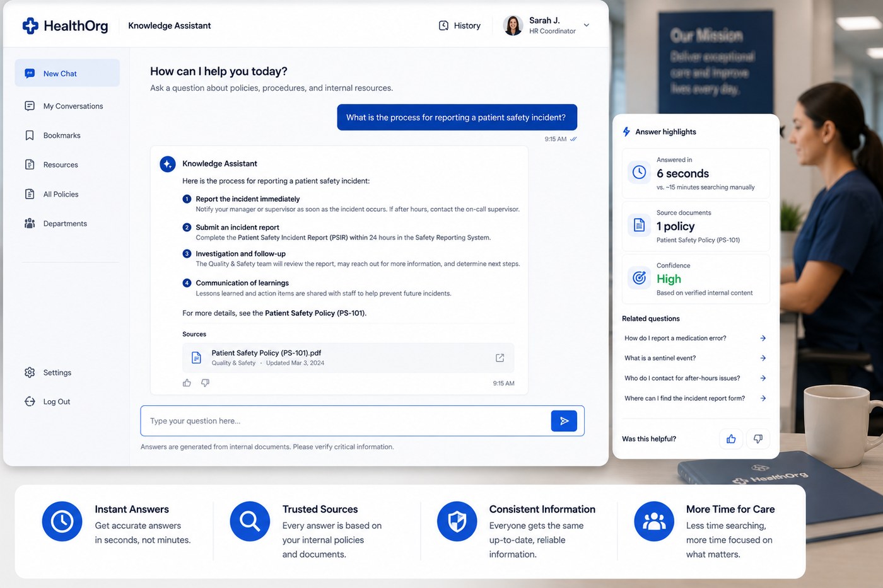The width and height of the screenshot is (883, 588).
Task: Click the PDF document icon in Sources
Action: tap(196, 357)
